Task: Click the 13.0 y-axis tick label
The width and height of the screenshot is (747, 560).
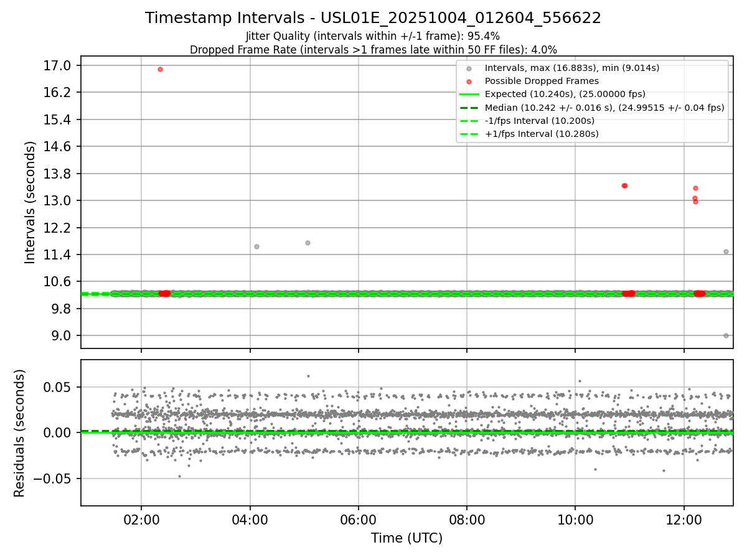Action: (x=59, y=200)
